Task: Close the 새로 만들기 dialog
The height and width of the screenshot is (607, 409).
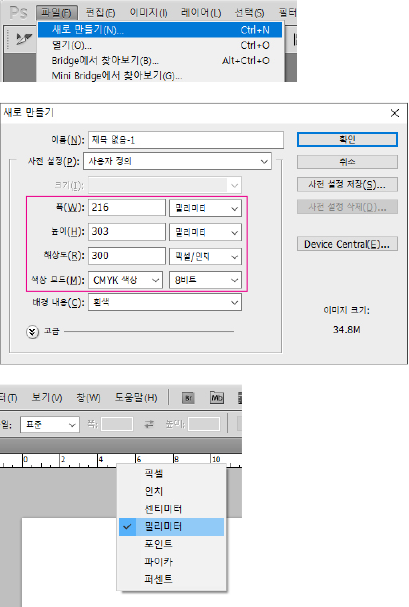Action: pyautogui.click(x=395, y=113)
